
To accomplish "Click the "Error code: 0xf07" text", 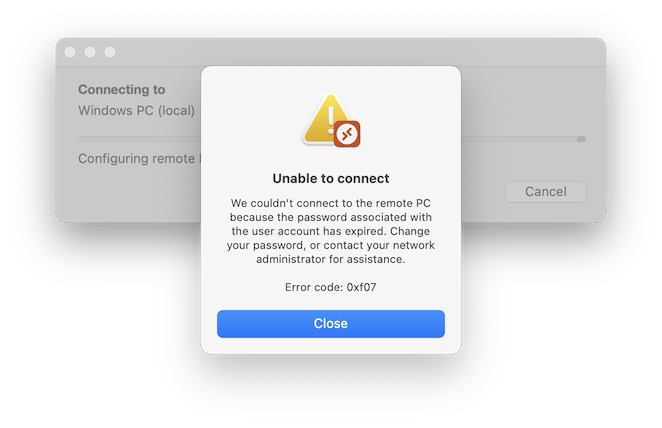I will click(330, 288).
